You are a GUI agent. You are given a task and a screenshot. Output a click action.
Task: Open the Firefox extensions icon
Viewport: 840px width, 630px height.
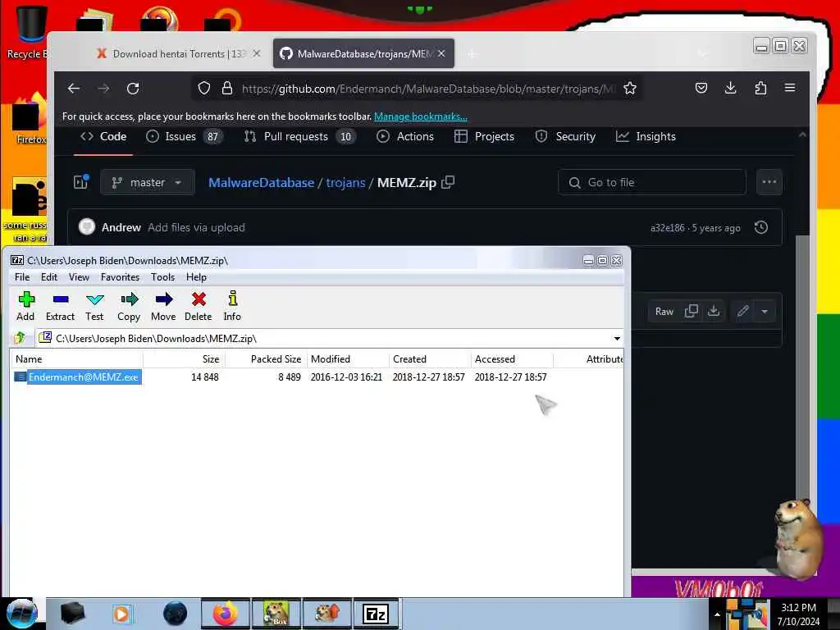(760, 88)
